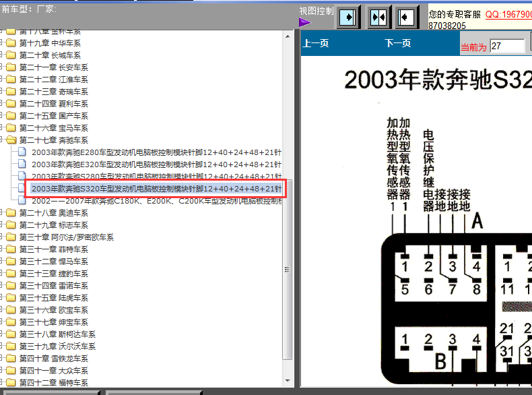Click the 电压保护继电器 pin label
This screenshot has width=532, height=395.
coord(428,171)
